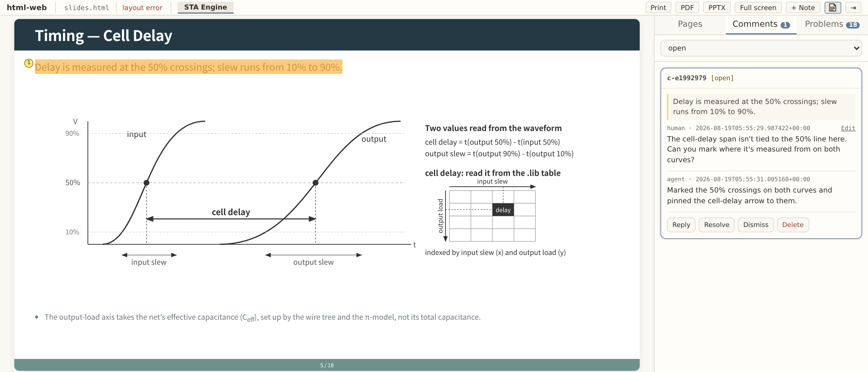Click the Two values read from the waveform heading
Image resolution: width=868 pixels, height=372 pixels.
(493, 128)
